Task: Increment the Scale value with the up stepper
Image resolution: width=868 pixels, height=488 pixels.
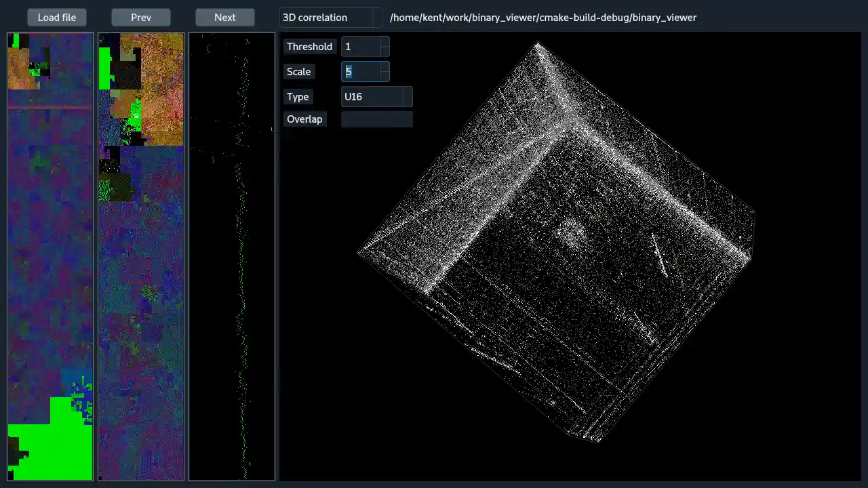Action: tap(384, 68)
